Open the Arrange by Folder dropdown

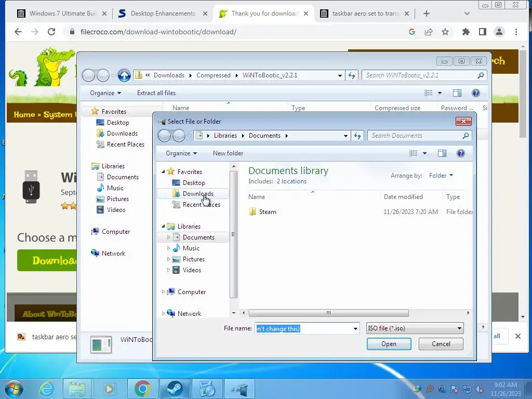(441, 176)
